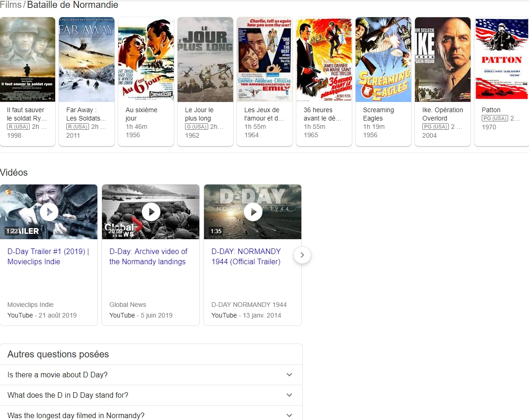Click the 'Screaming Eagles' title text
529x420 pixels.
pos(378,114)
